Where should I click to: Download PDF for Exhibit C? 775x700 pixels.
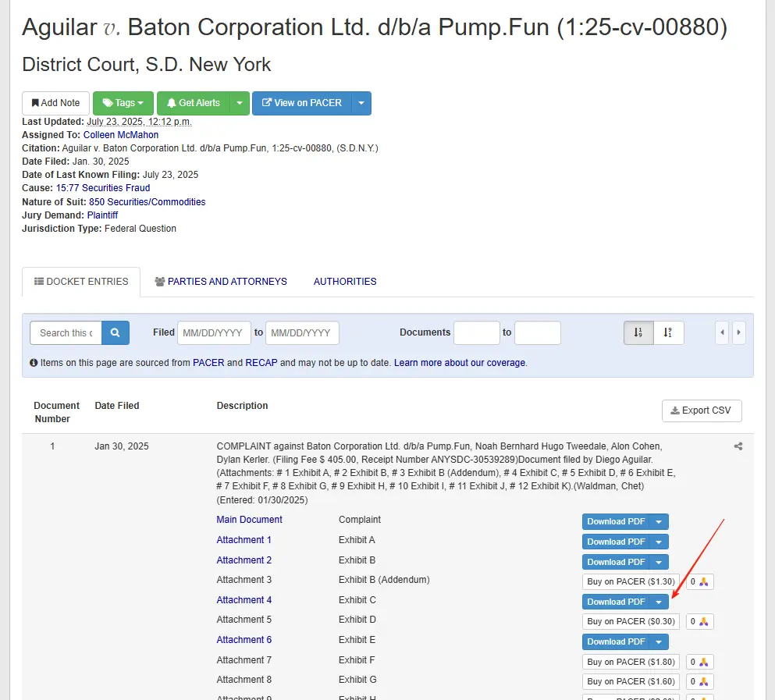click(x=616, y=602)
